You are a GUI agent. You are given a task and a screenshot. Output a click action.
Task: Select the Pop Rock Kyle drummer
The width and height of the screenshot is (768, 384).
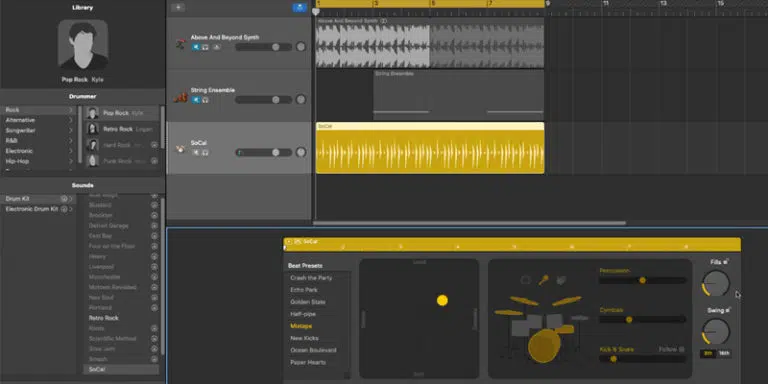(122, 113)
